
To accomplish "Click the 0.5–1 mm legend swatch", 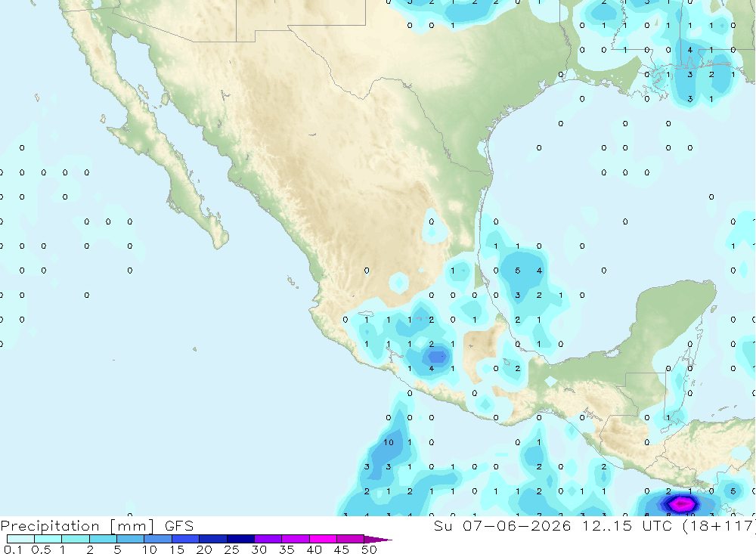I will [48, 539].
